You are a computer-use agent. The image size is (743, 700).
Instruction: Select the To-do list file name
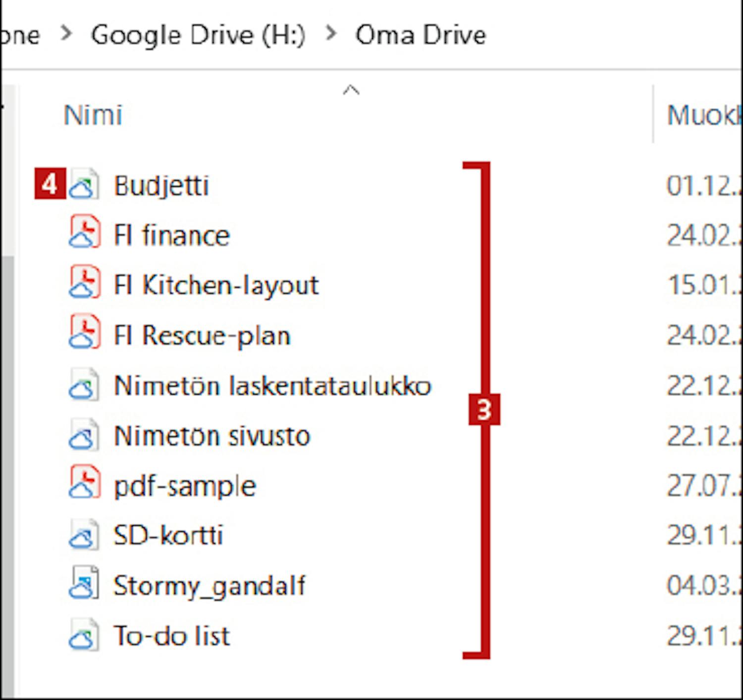[x=171, y=636]
